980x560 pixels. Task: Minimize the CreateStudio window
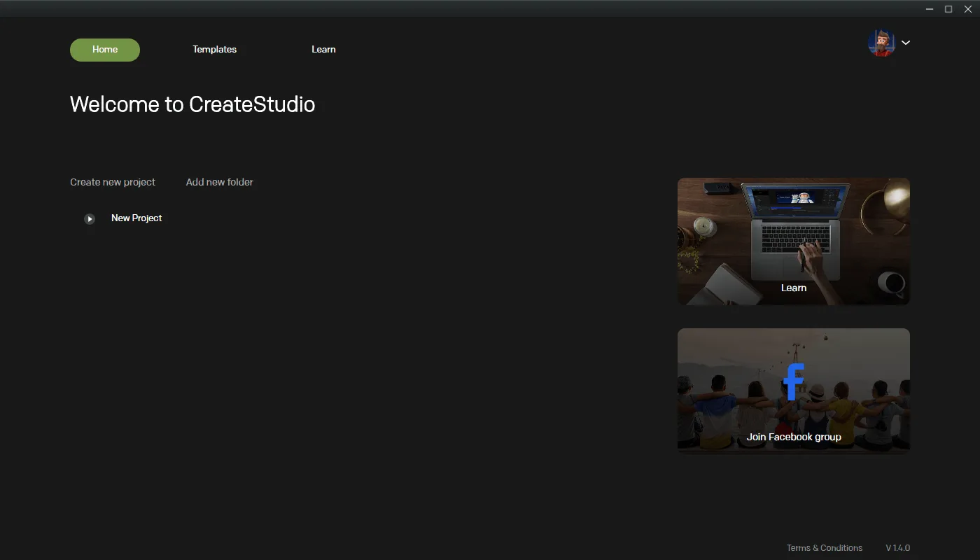coord(930,9)
